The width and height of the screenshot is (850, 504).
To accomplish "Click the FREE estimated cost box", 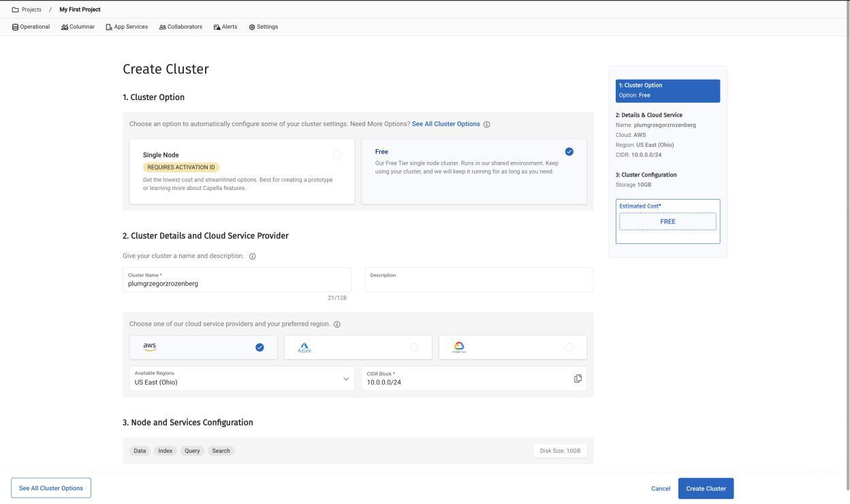I will coord(667,221).
